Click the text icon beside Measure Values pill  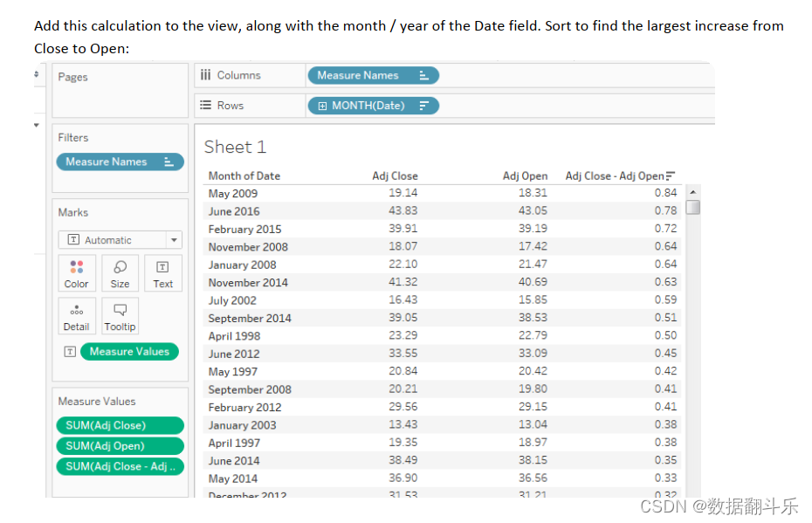coord(70,352)
